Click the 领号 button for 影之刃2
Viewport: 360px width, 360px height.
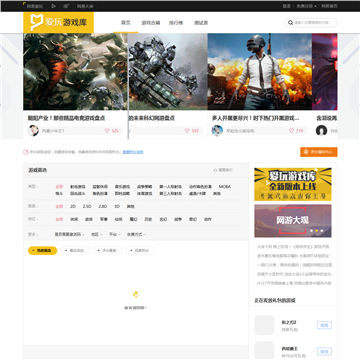[x=324, y=325]
